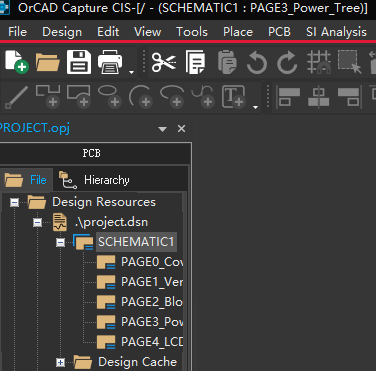The height and width of the screenshot is (371, 376).
Task: Select the PAGE2_Blo schematic page
Action: (152, 302)
